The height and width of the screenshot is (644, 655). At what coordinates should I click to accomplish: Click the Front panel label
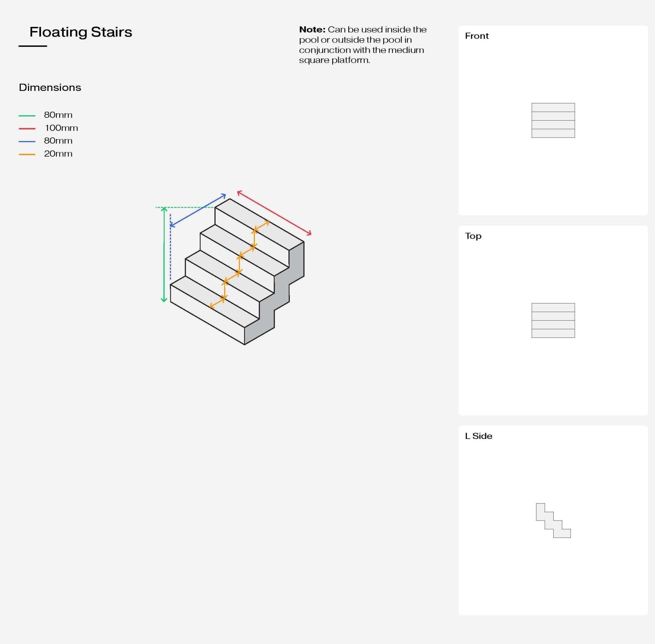click(x=477, y=36)
